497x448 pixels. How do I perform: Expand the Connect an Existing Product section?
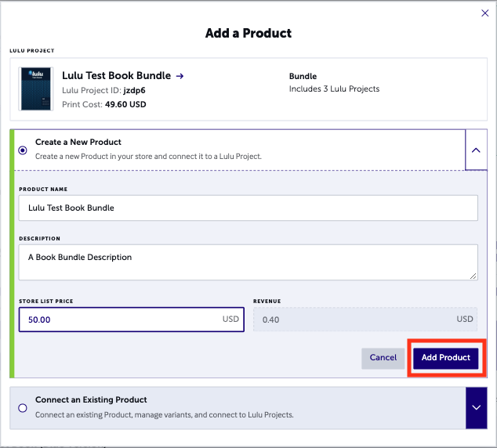[476, 408]
